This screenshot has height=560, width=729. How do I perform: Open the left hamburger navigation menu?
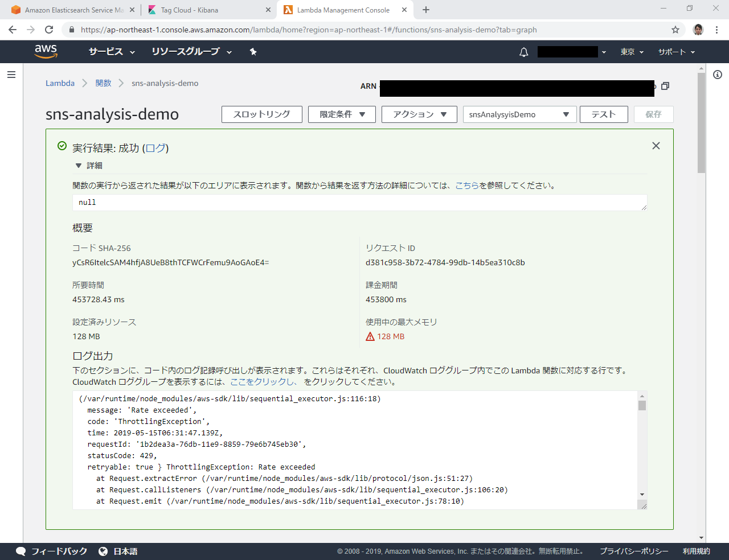(11, 75)
